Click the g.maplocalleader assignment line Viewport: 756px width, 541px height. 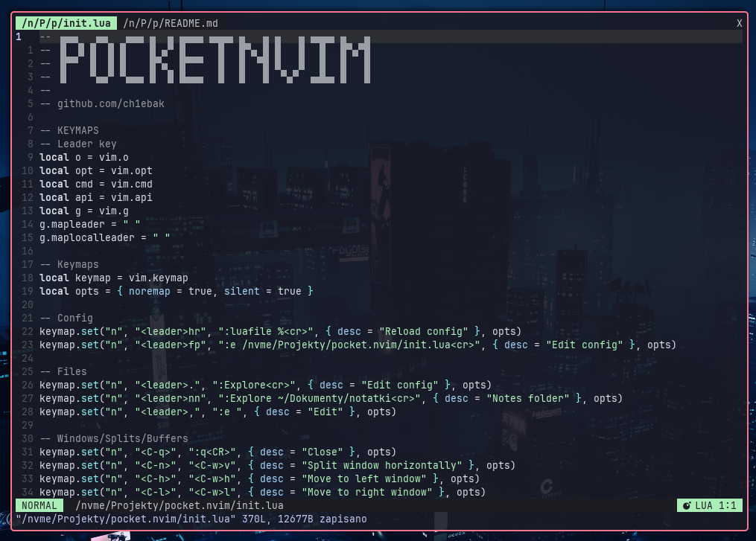[104, 238]
